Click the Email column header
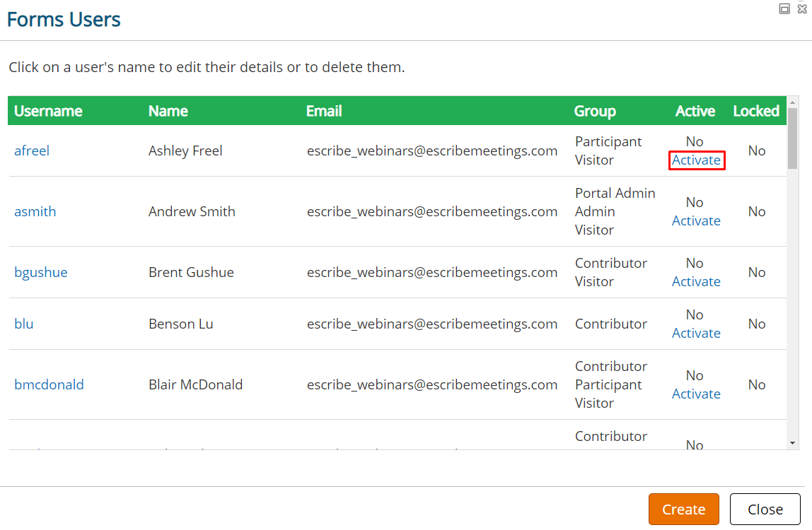The width and height of the screenshot is (812, 530). point(324,111)
